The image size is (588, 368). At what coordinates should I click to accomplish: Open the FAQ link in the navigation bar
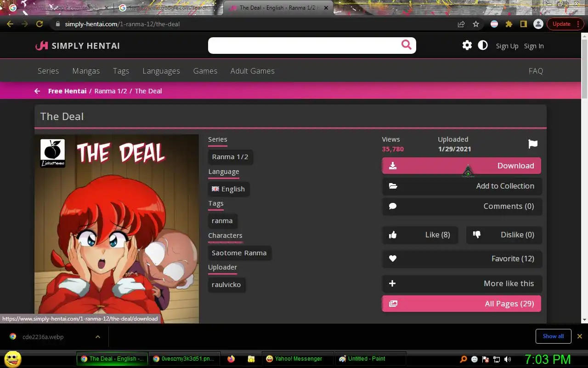point(536,71)
